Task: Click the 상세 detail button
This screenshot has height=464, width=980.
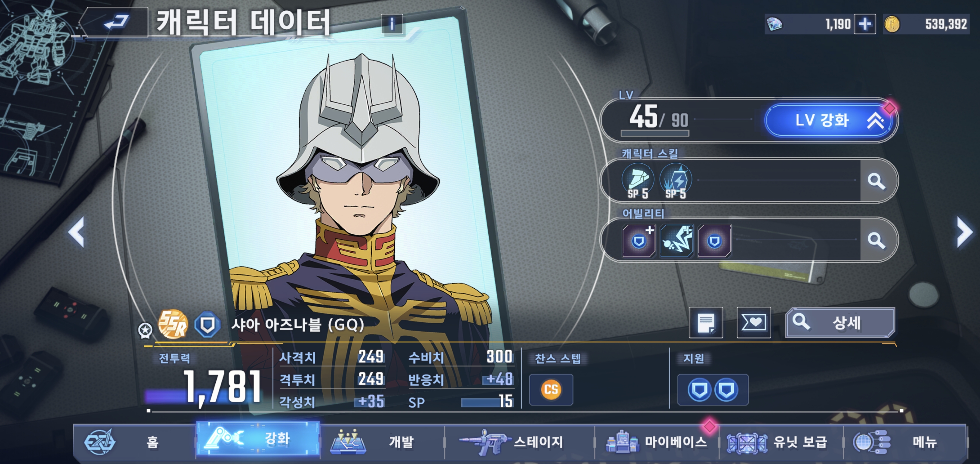Action: pyautogui.click(x=840, y=323)
